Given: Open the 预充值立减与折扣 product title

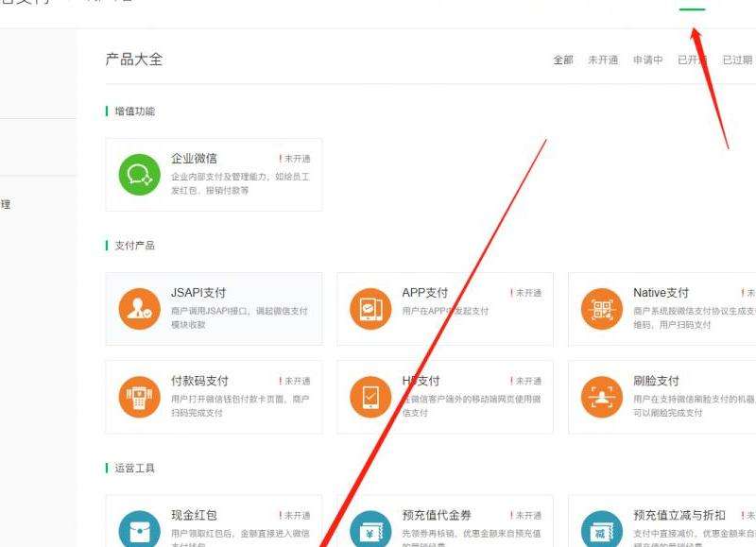Looking at the screenshot, I should point(679,515).
